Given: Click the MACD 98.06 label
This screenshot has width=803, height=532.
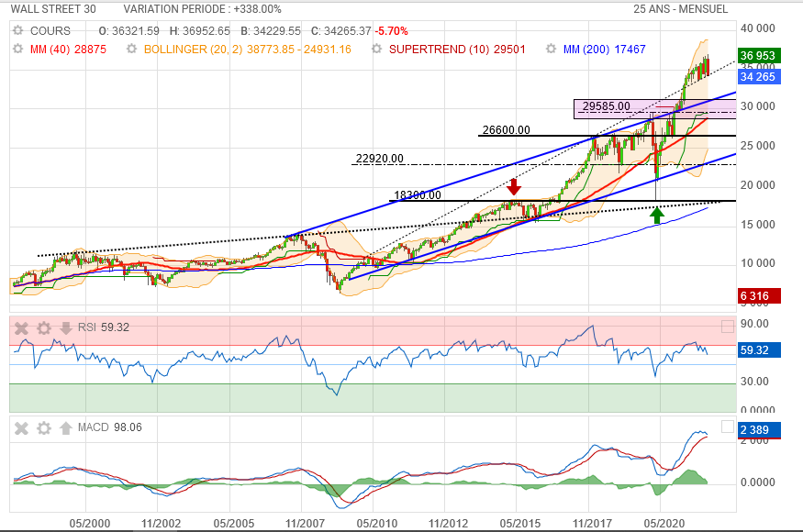Looking at the screenshot, I should 109,427.
